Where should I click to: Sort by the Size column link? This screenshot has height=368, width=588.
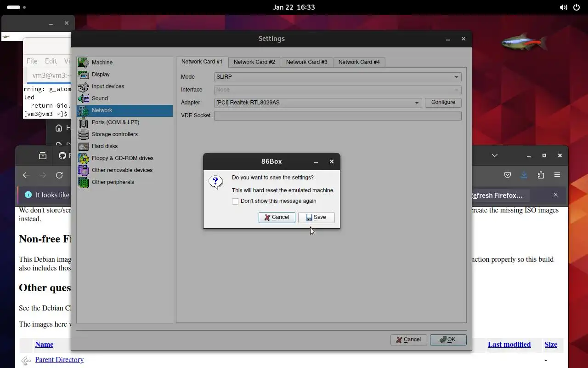551,345
